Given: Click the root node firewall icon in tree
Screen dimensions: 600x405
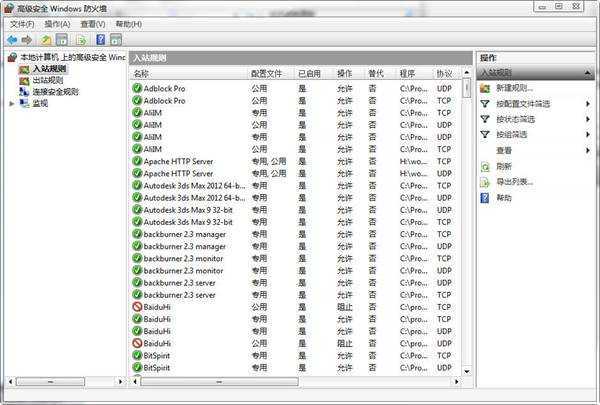Looking at the screenshot, I should pos(12,57).
